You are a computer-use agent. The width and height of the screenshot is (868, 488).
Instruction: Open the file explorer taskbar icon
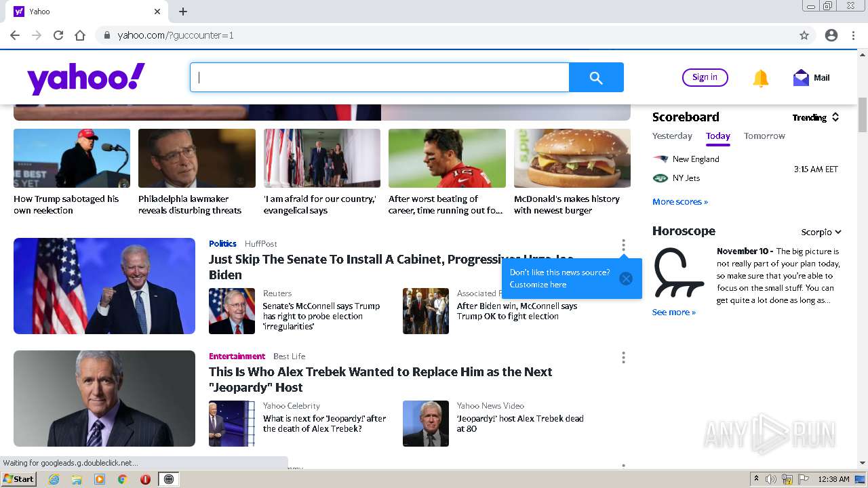(x=77, y=479)
